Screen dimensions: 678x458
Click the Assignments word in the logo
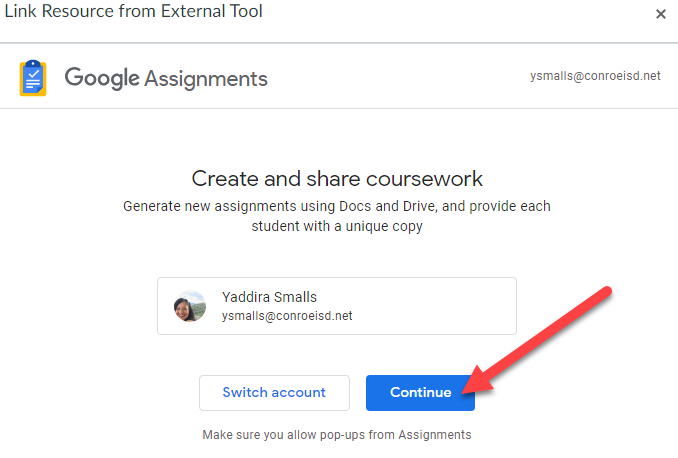tap(206, 78)
